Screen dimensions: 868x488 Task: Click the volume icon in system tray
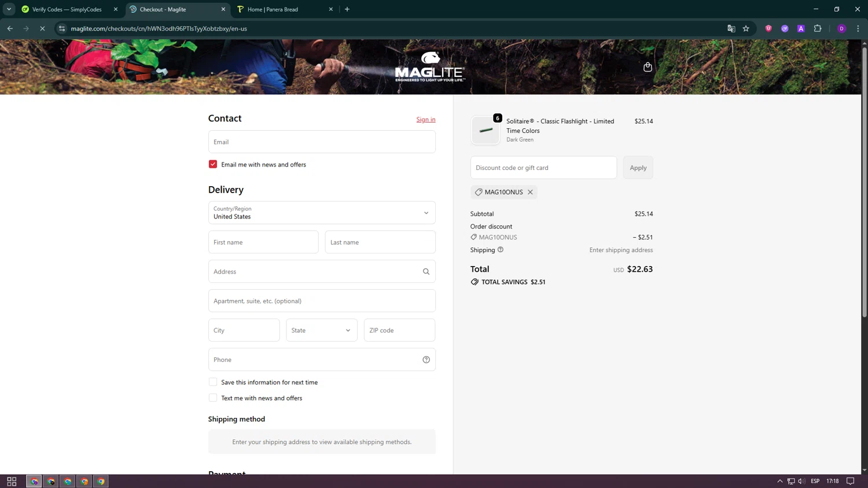801,481
